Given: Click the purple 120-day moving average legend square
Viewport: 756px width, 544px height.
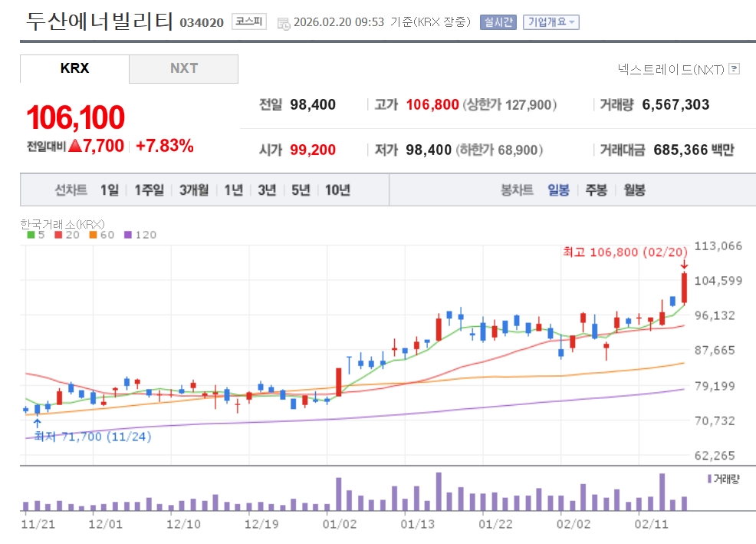Looking at the screenshot, I should pyautogui.click(x=127, y=235).
